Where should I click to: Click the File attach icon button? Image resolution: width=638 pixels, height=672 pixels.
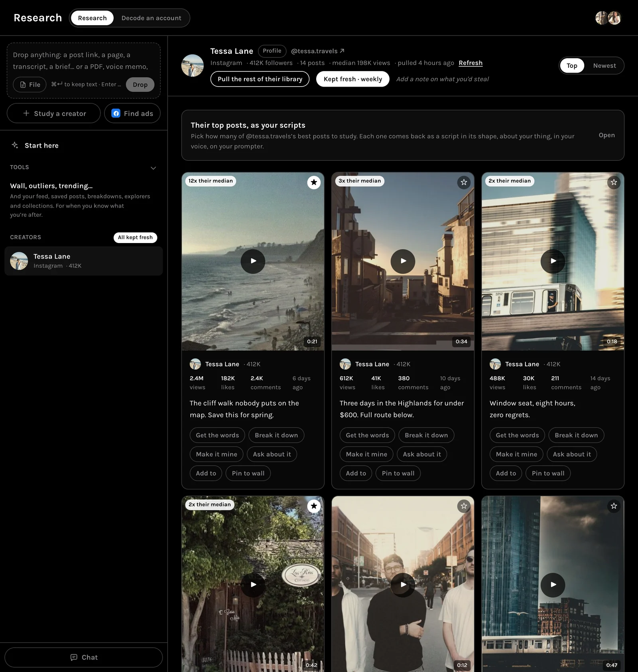(x=30, y=85)
